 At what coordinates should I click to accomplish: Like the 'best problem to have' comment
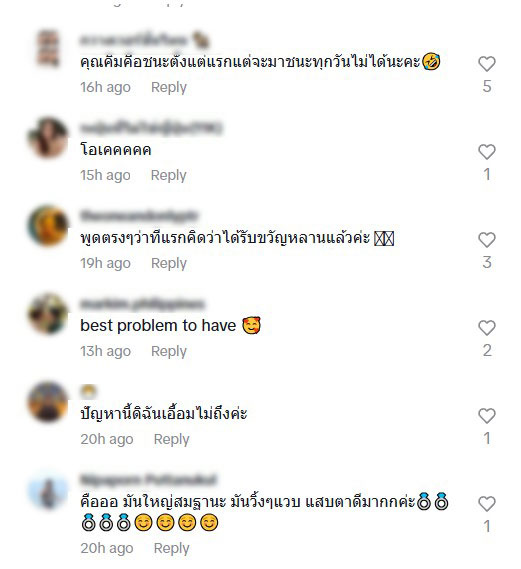(487, 328)
